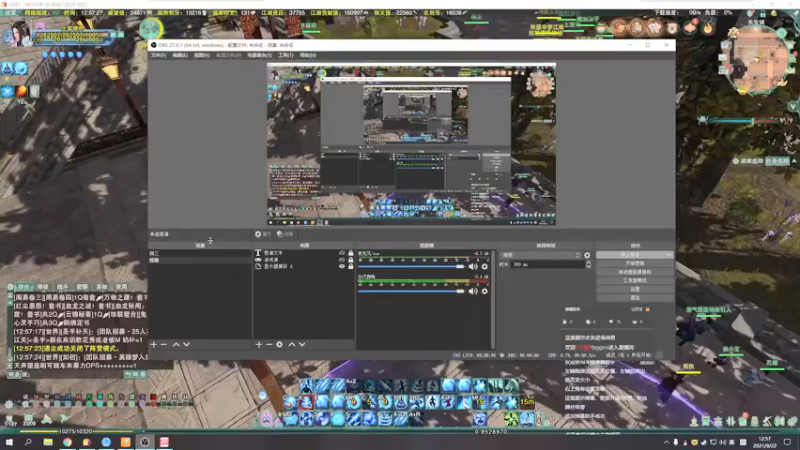The height and width of the screenshot is (450, 800).
Task: Click the taskbar clock showing 12:57
Action: point(765,442)
